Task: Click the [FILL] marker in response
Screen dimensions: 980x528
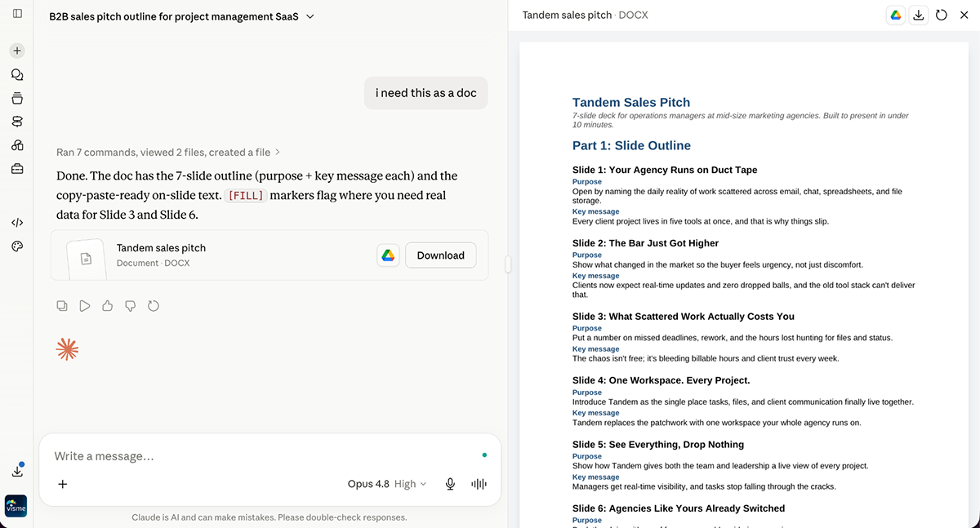Action: [x=245, y=196]
